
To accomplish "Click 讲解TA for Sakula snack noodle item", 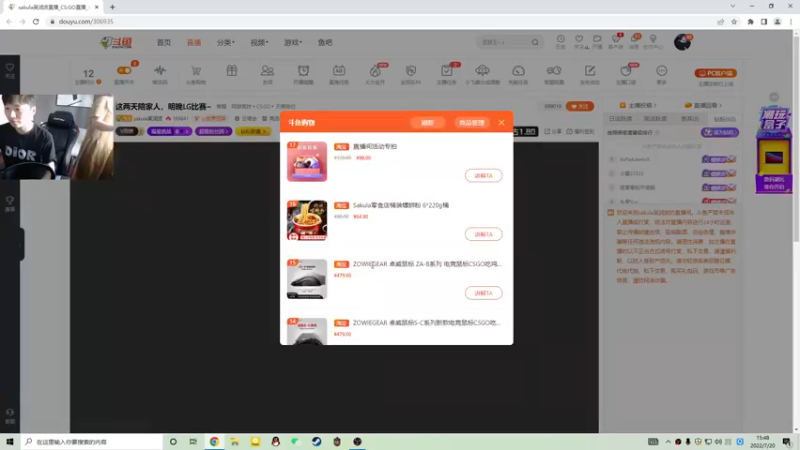I will [483, 234].
